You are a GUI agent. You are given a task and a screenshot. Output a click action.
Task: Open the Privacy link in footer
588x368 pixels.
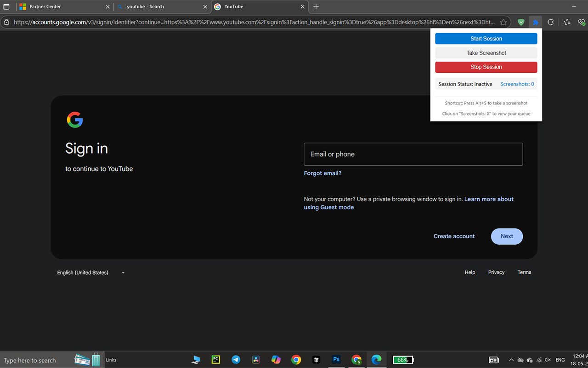pos(496,272)
